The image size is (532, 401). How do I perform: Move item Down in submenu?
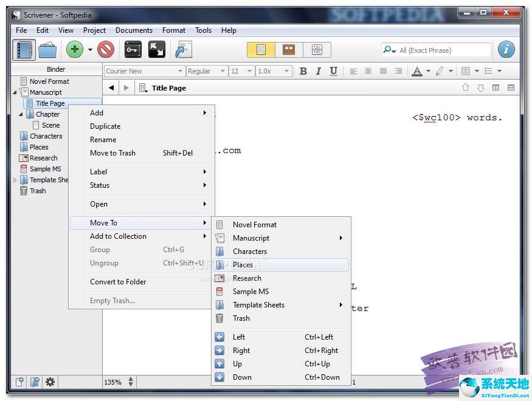(x=281, y=377)
